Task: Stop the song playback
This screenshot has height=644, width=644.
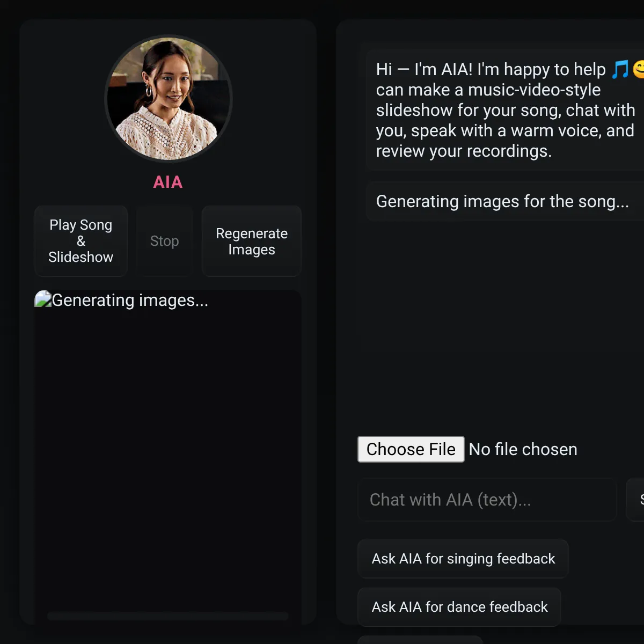Action: (164, 241)
